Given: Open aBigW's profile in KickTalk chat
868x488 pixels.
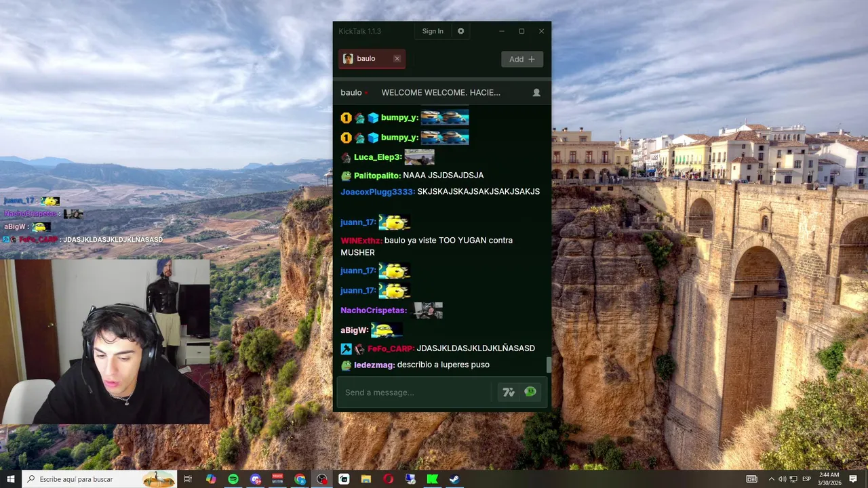Looking at the screenshot, I should (355, 330).
